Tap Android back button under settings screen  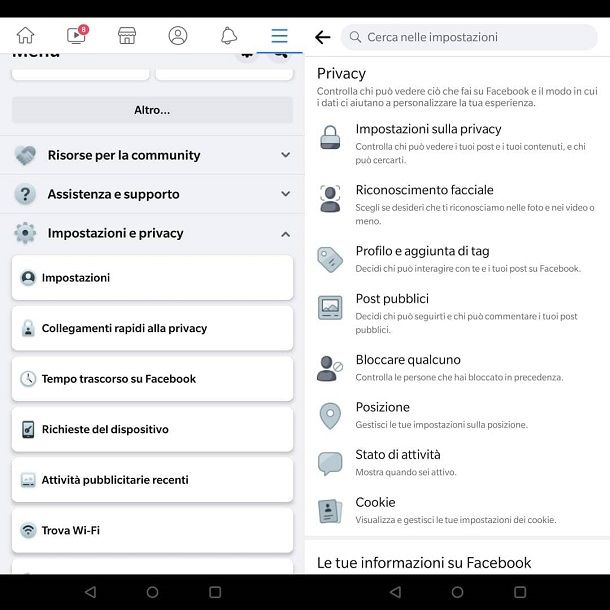coord(395,592)
